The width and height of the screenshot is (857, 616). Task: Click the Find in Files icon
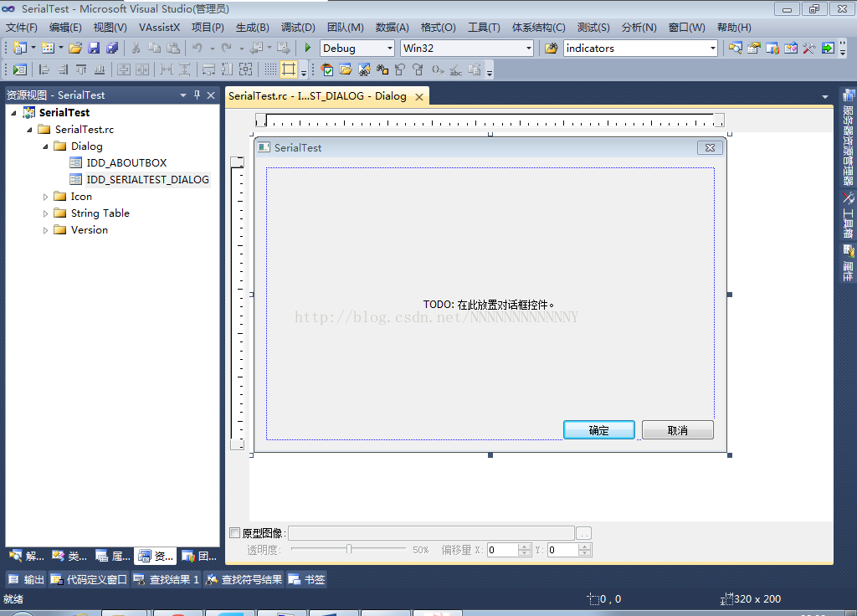pos(551,48)
